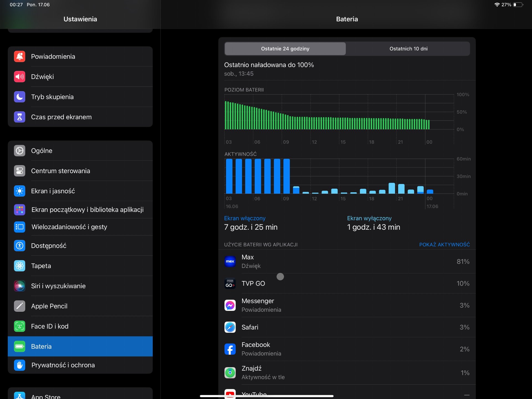Select the TVP GO app usage row
Image resolution: width=532 pixels, height=399 pixels.
(347, 283)
